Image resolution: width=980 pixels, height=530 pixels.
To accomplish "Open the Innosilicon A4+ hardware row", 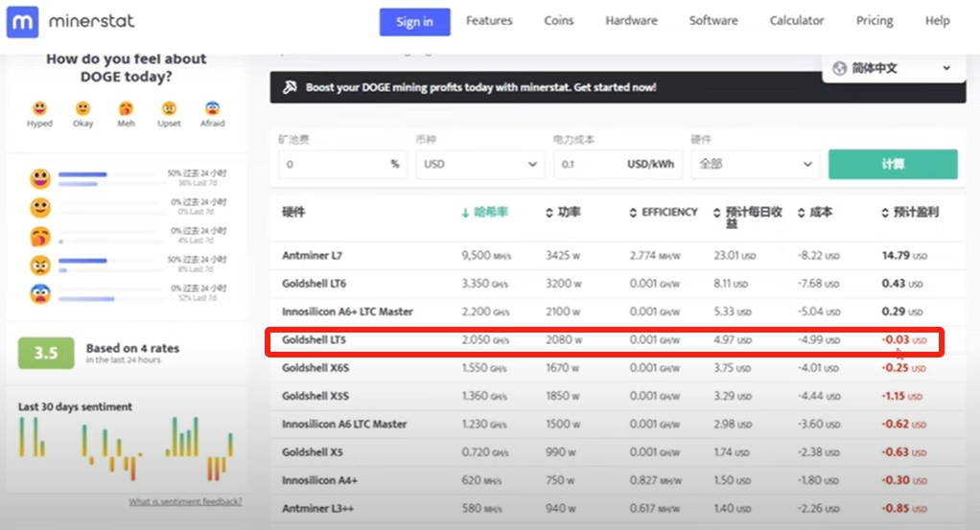I will point(618,480).
